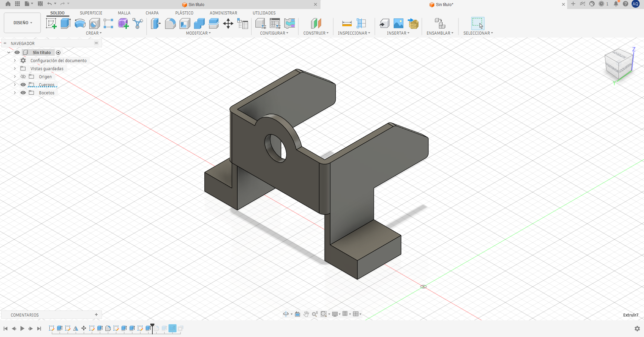Hide the Cuerpos folder visibility
This screenshot has height=337, width=644.
[x=23, y=85]
